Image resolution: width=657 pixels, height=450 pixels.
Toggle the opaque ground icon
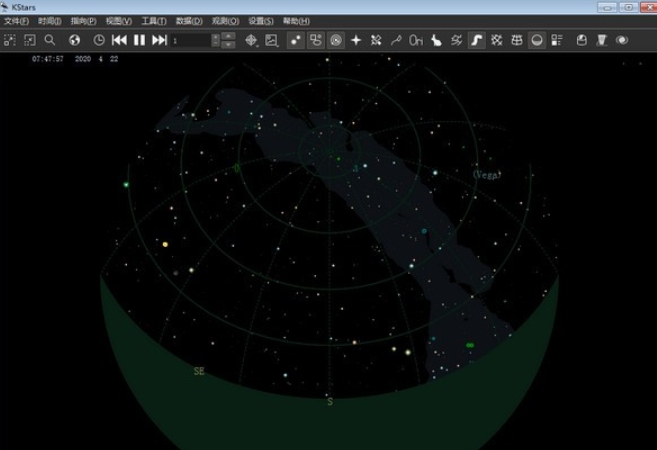tap(536, 40)
